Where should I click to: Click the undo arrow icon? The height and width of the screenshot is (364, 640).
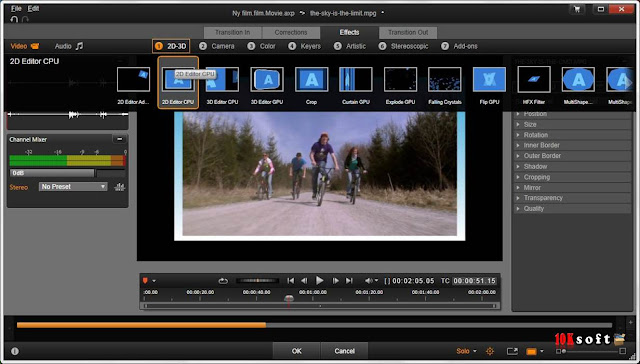(x=14, y=20)
